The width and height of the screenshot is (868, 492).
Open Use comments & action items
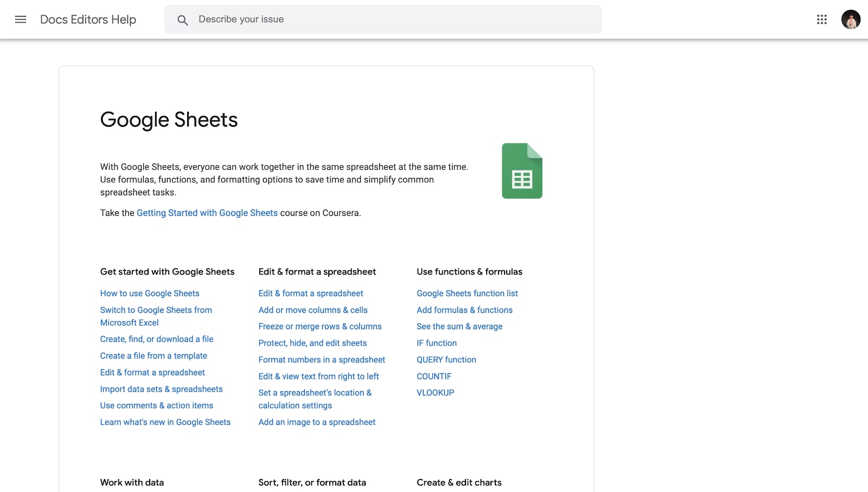tap(157, 406)
